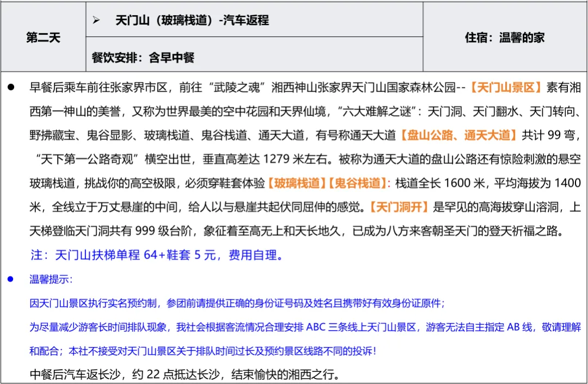Click the quoted text "天下第一公路奇观"
The image size is (588, 384).
click(x=87, y=159)
